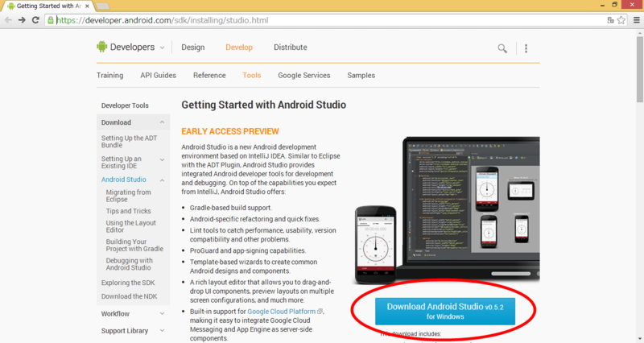Open Download the NDK link
The width and height of the screenshot is (644, 343).
[129, 296]
